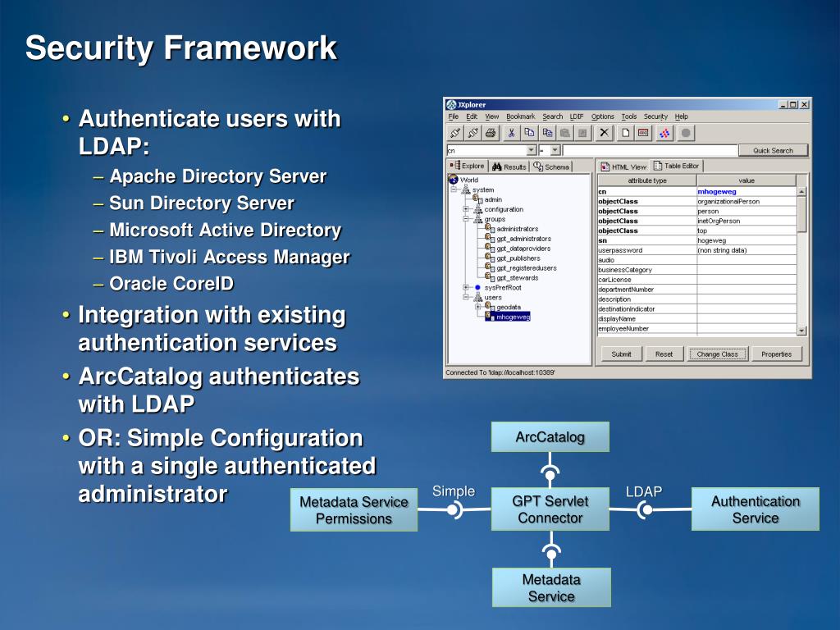The image size is (840, 630).
Task: Click the Connect plug icon in JXplorer toolbar
Action: coord(456,132)
